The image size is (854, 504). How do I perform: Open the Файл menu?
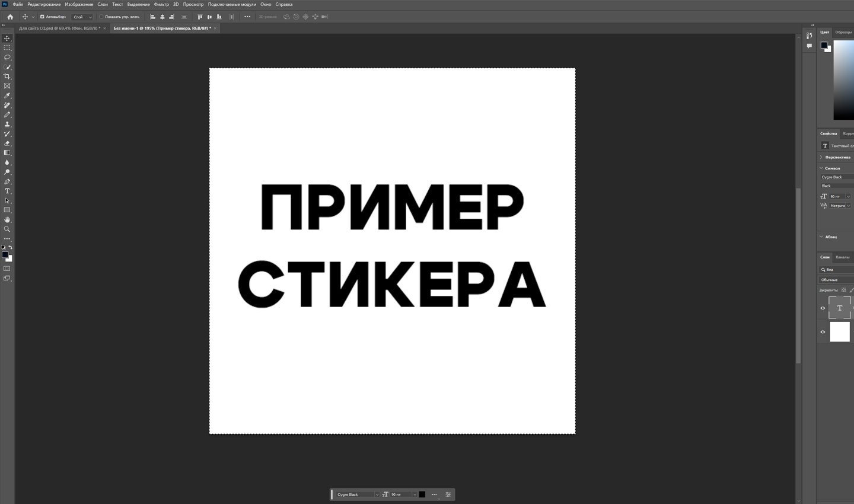18,4
